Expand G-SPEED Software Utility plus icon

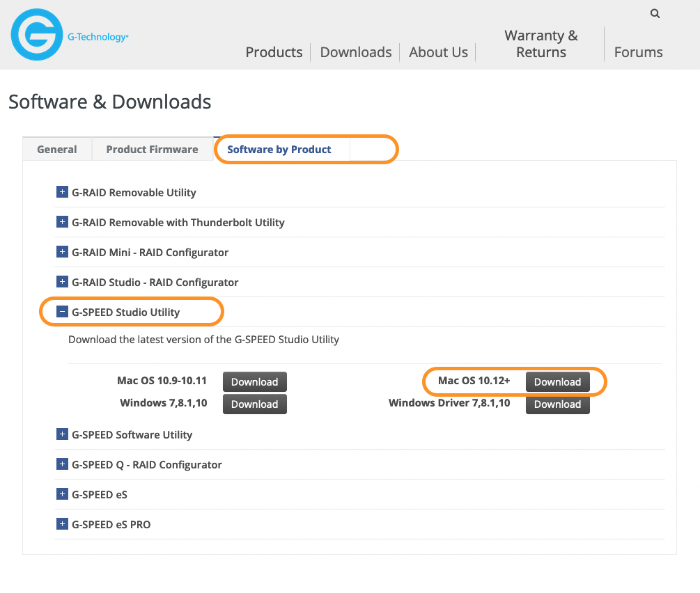click(62, 434)
